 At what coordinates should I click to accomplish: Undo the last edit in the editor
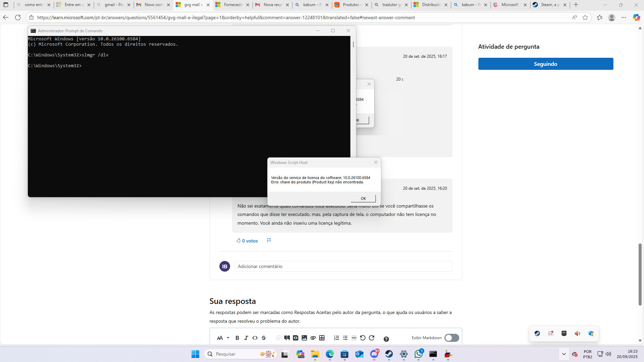363,338
